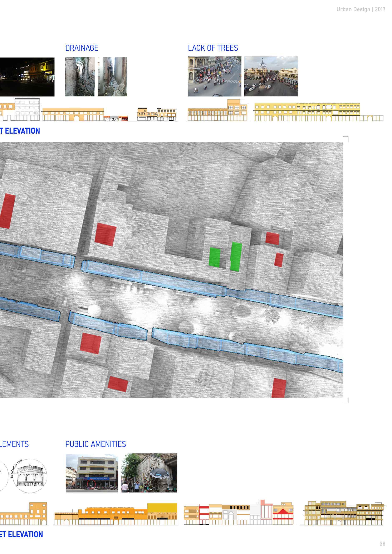Click the "Urban Design | 2017" header text
The image size is (392, 554).
(361, 9)
